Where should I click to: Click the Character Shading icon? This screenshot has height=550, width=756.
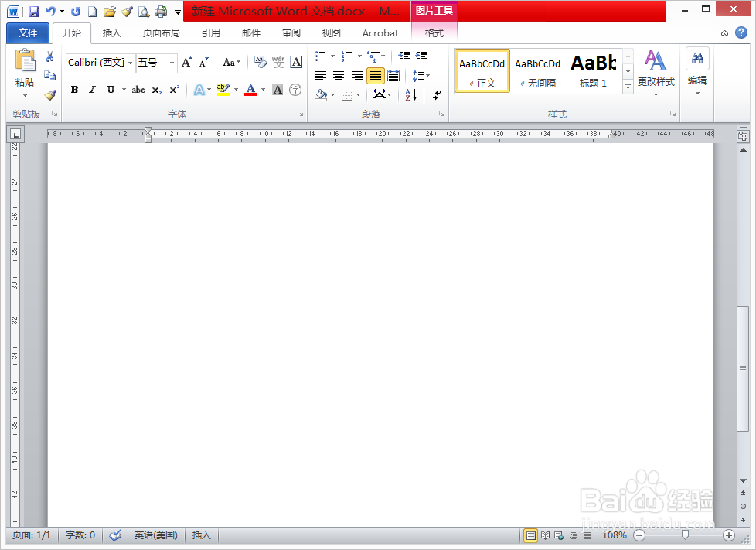pyautogui.click(x=278, y=90)
